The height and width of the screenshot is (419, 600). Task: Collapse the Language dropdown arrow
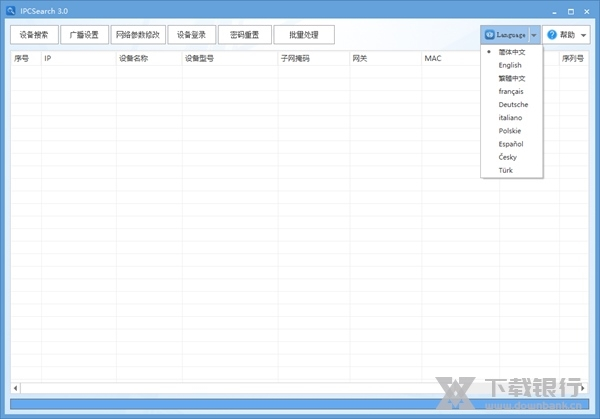pos(534,35)
